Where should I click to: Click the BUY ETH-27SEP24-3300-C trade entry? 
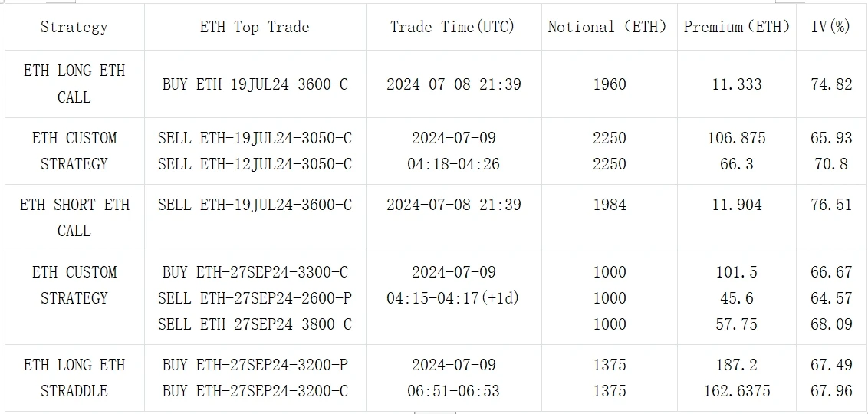(x=255, y=272)
